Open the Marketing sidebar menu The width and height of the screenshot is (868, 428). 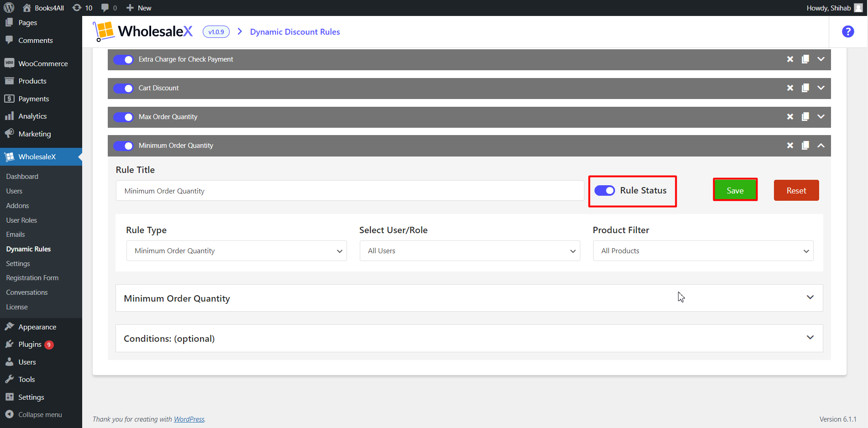coord(41,134)
